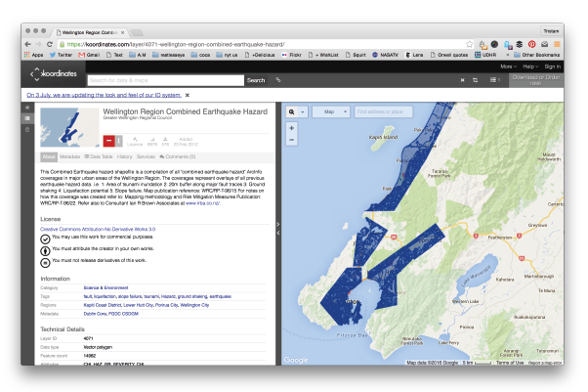588x392 pixels.
Task: Click the Dublin Core metadata link
Action: tap(96, 314)
